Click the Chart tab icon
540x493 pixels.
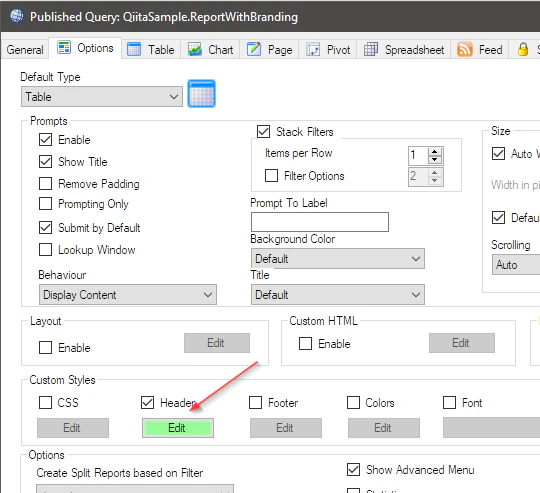(x=195, y=49)
